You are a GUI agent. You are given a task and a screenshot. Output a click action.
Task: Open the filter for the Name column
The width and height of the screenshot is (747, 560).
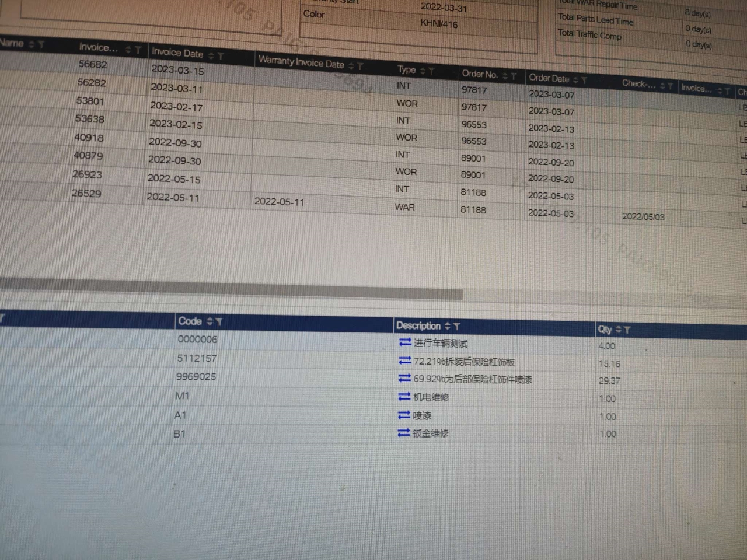tap(41, 44)
